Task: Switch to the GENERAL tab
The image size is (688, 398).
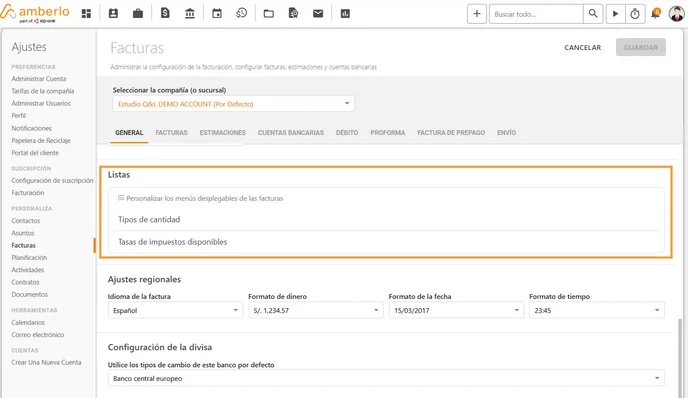Action: (x=129, y=133)
